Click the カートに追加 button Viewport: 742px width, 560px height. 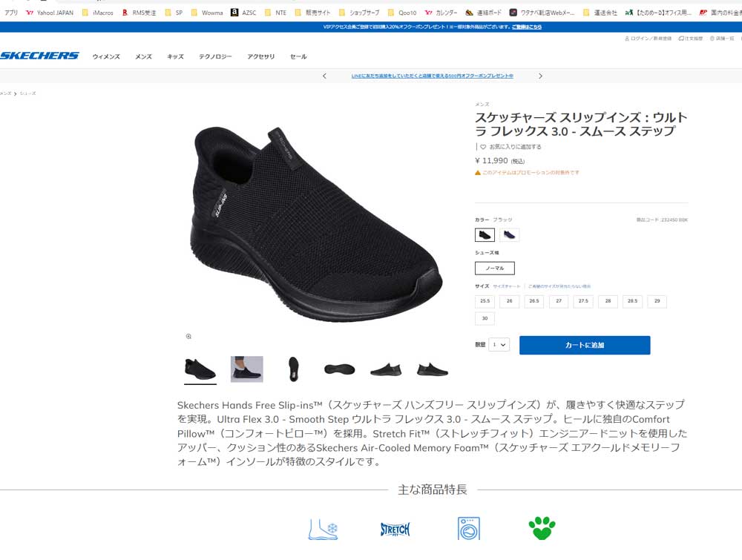[585, 345]
